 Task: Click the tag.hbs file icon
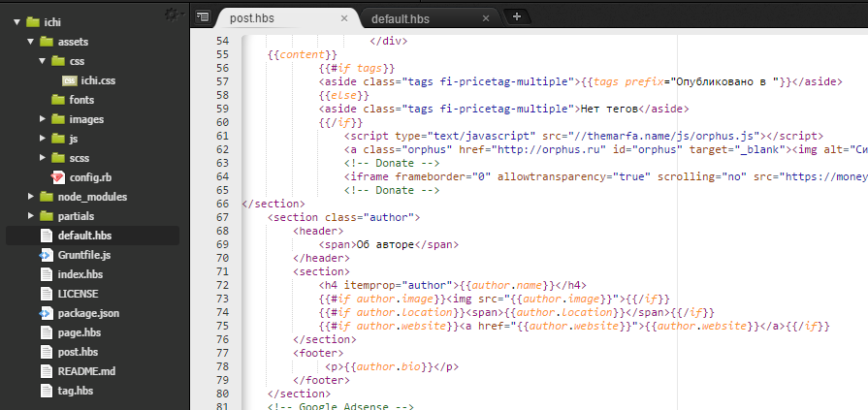click(46, 391)
